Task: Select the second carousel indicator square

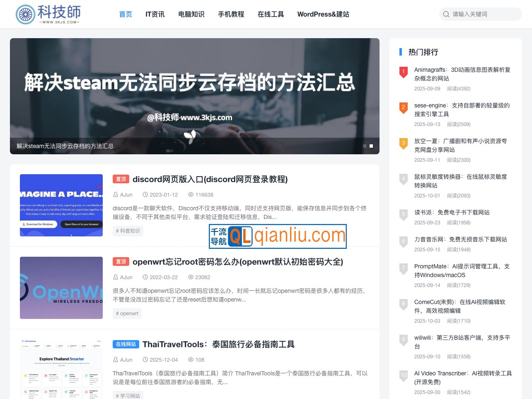Action: pos(371,146)
